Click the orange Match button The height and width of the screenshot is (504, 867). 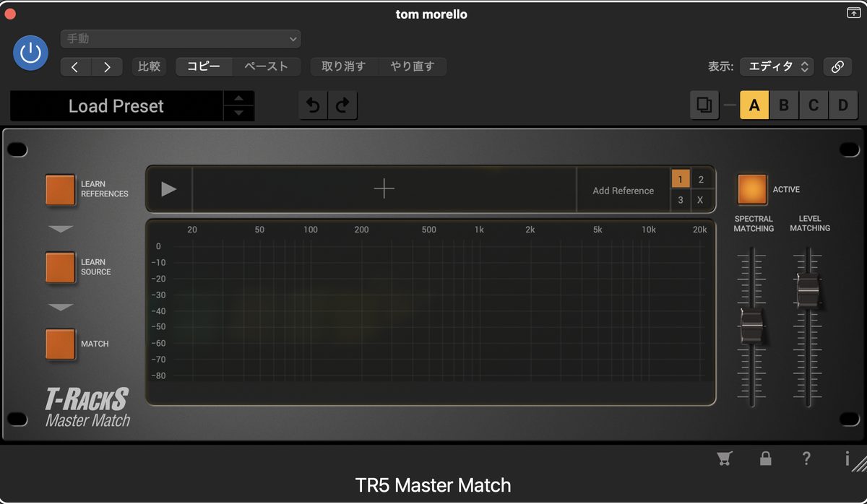coord(60,344)
